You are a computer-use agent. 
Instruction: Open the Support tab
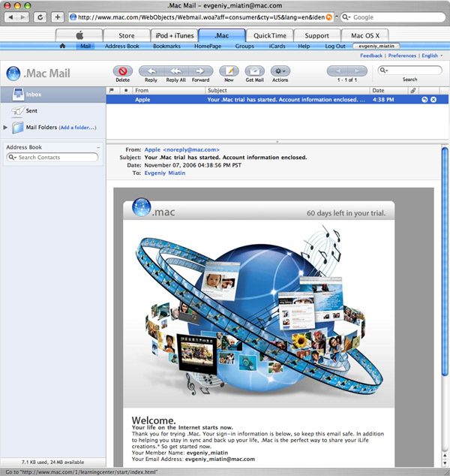[317, 35]
